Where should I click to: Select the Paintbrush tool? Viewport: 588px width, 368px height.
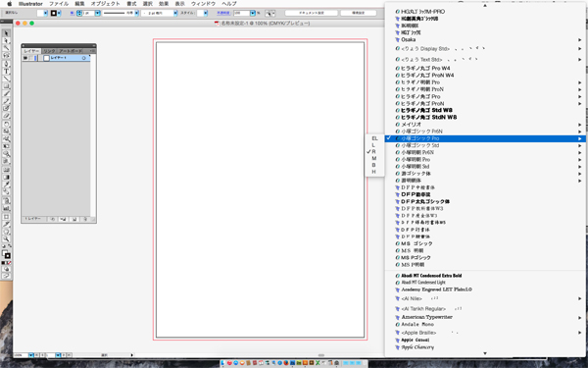click(7, 94)
